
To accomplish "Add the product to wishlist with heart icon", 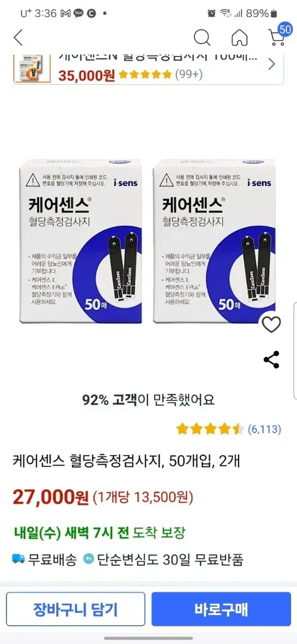I will point(271,325).
